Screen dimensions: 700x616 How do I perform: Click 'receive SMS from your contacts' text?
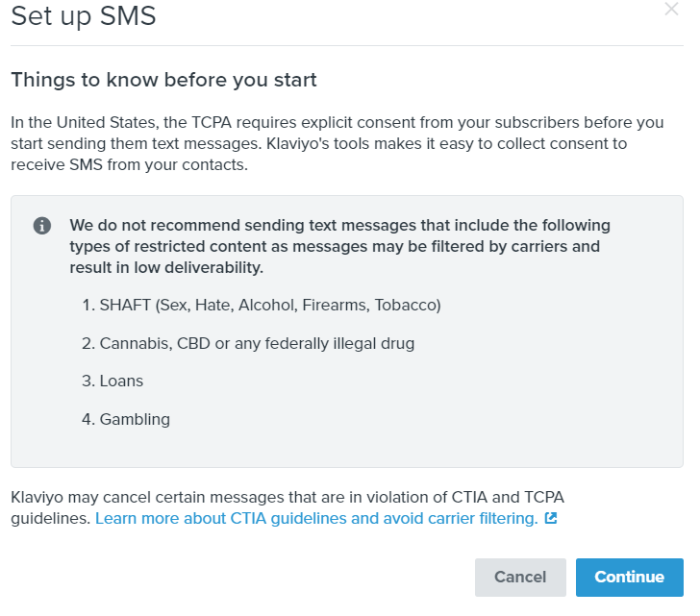(x=129, y=164)
